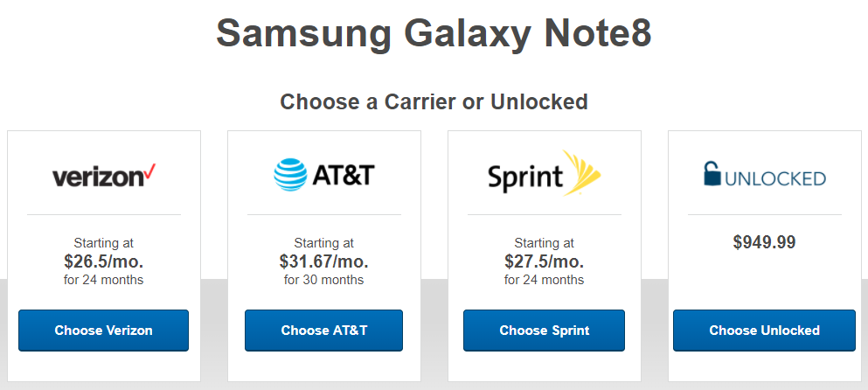Click the Samsung Galaxy Note8 heading
The height and width of the screenshot is (390, 868).
[434, 34]
